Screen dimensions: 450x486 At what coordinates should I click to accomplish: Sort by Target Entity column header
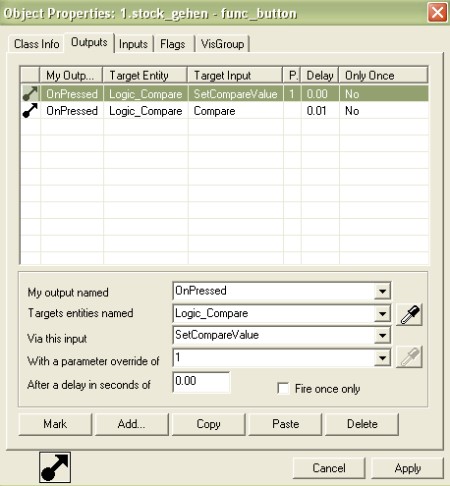145,75
